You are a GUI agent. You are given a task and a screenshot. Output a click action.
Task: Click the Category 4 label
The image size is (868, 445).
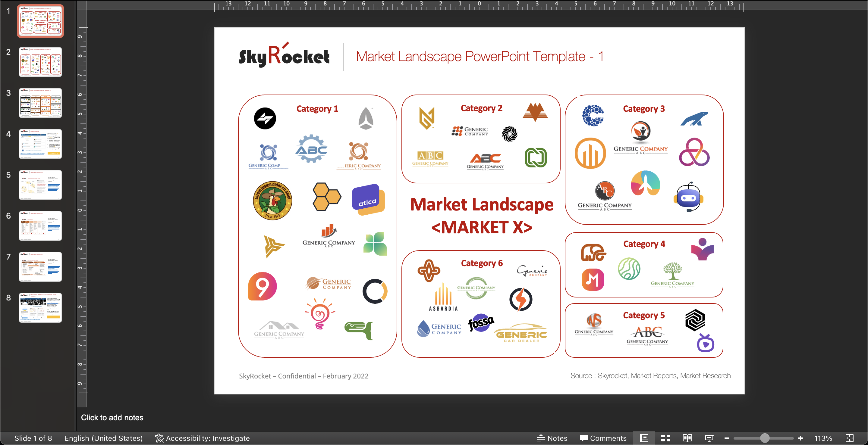pos(644,244)
